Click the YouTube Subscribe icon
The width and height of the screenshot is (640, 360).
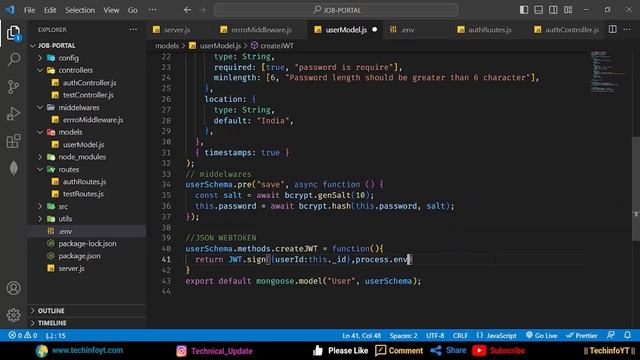coord(479,351)
